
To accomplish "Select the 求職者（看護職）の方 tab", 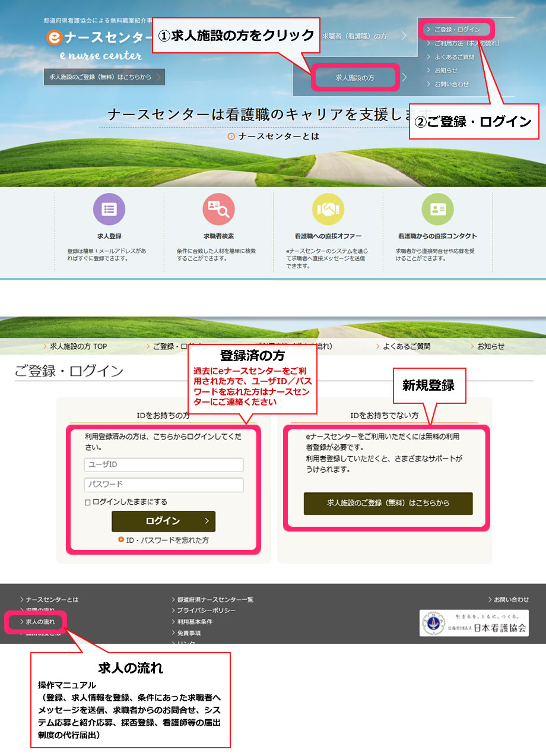I will [354, 36].
